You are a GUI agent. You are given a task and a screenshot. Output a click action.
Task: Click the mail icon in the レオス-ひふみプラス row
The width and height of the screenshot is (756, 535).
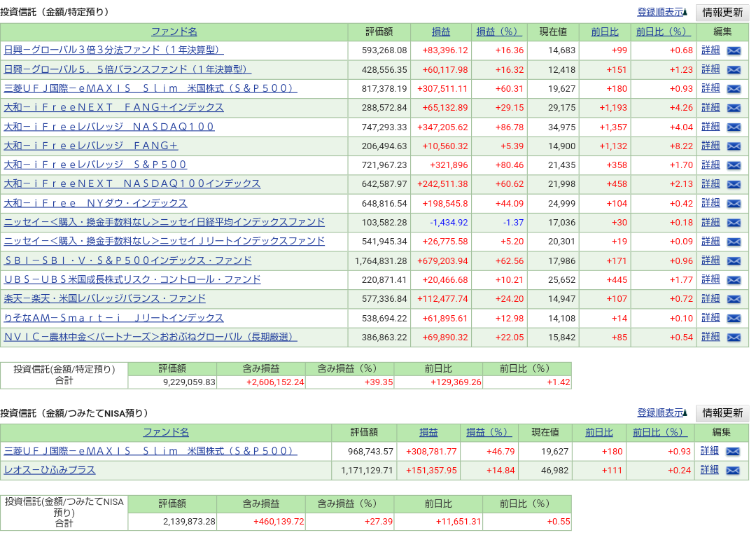click(x=732, y=471)
